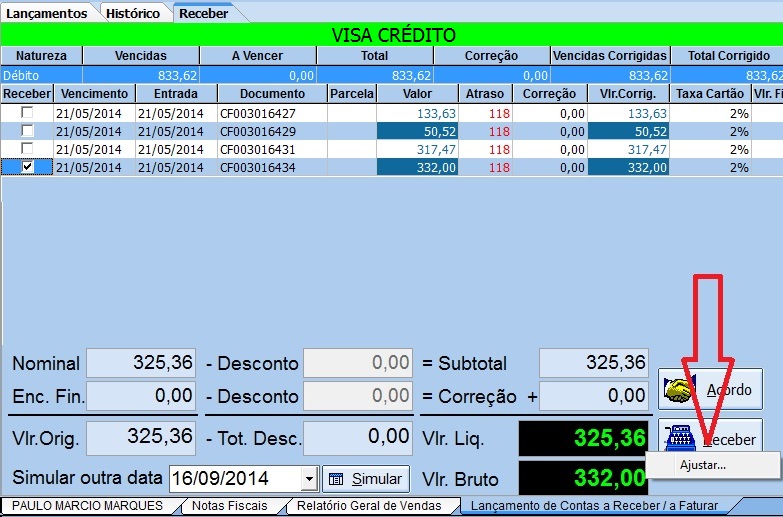This screenshot has width=783, height=517.
Task: Click the Vlr. Bruto display 332,00
Action: pos(583,478)
